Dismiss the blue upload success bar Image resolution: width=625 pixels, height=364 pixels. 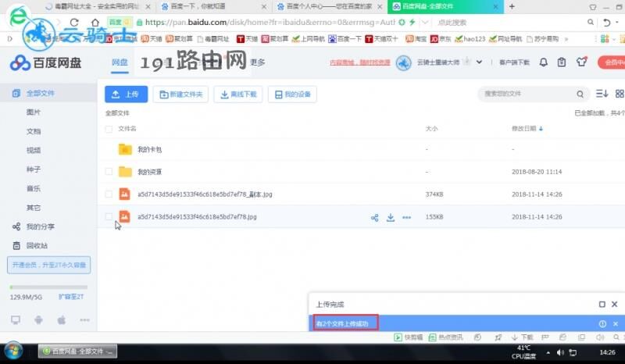(616, 323)
